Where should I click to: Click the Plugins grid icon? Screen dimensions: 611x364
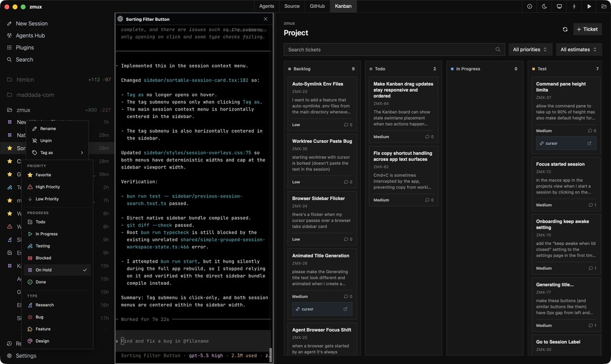(x=10, y=47)
